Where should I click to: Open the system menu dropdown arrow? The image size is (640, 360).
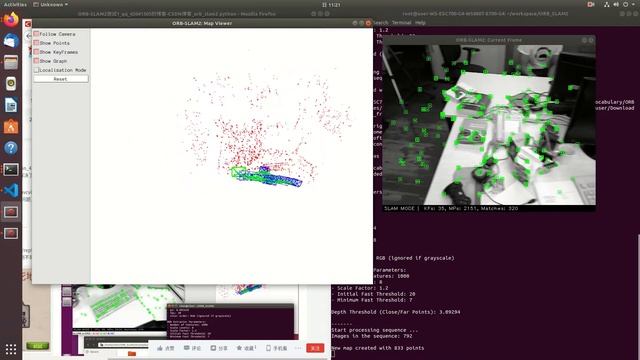[634, 4]
